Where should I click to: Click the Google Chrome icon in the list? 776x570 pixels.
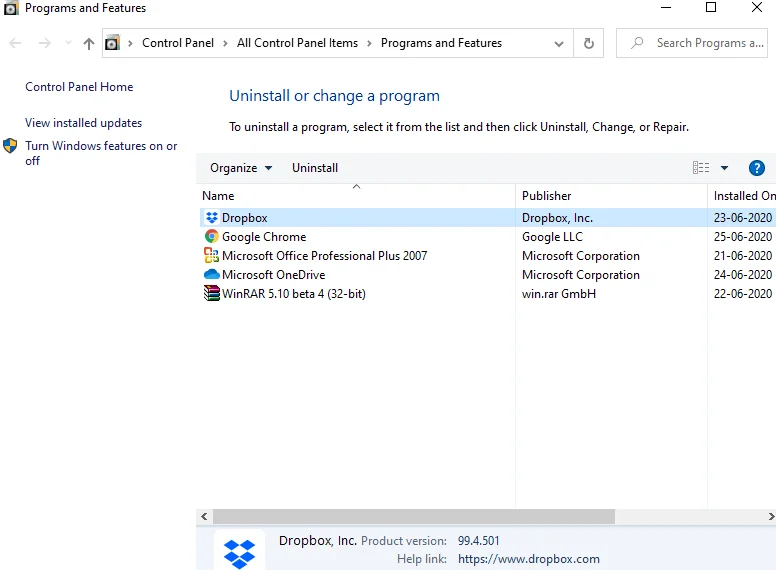[212, 237]
